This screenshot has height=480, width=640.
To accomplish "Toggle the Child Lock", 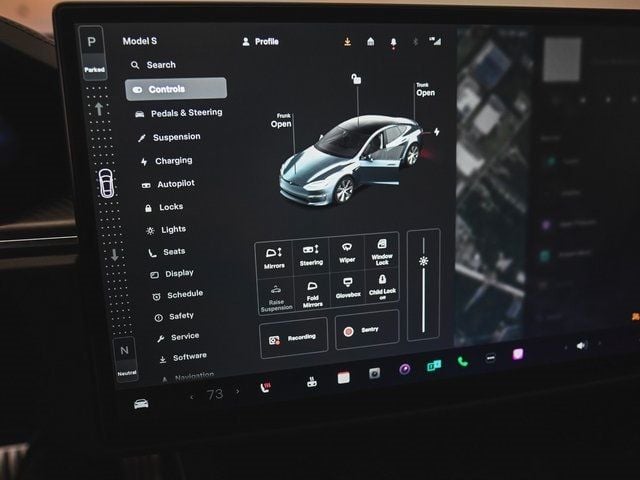I will coord(382,286).
